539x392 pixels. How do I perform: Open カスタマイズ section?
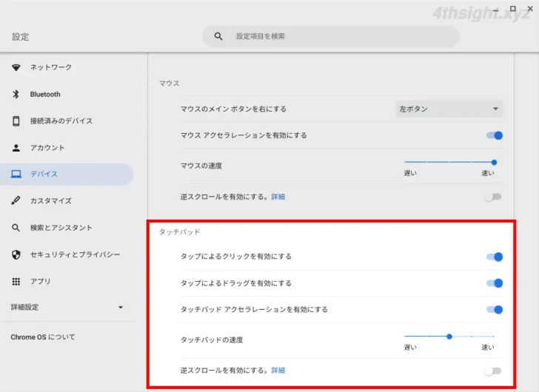coord(67,200)
